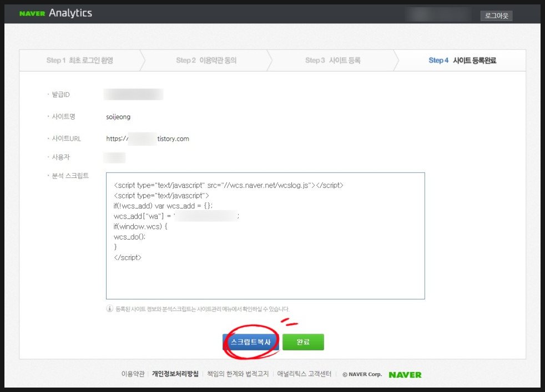Open the 책임의 한계와 법적고지 link
Image resolution: width=545 pixels, height=392 pixels.
[238, 374]
